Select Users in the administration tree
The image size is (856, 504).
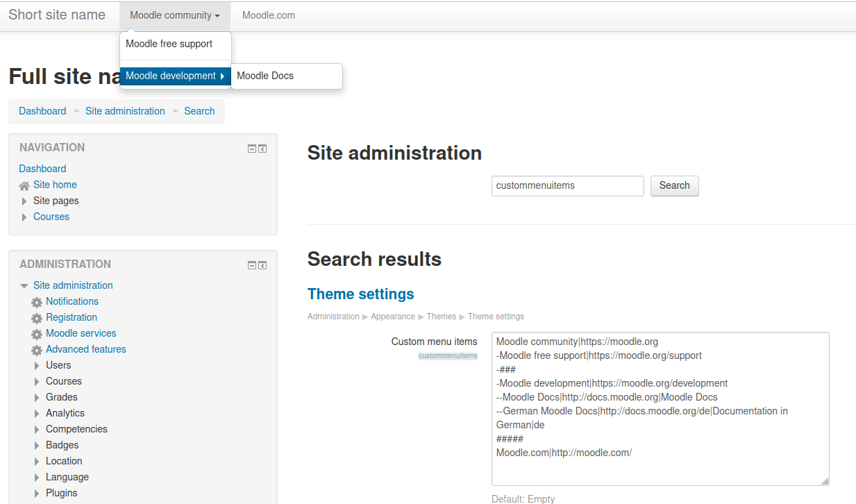point(58,365)
